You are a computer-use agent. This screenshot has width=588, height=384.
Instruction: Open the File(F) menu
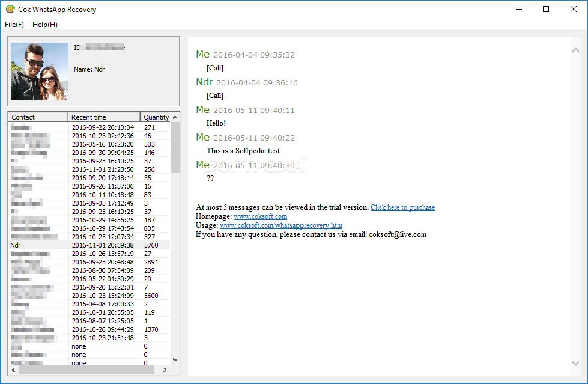click(14, 25)
